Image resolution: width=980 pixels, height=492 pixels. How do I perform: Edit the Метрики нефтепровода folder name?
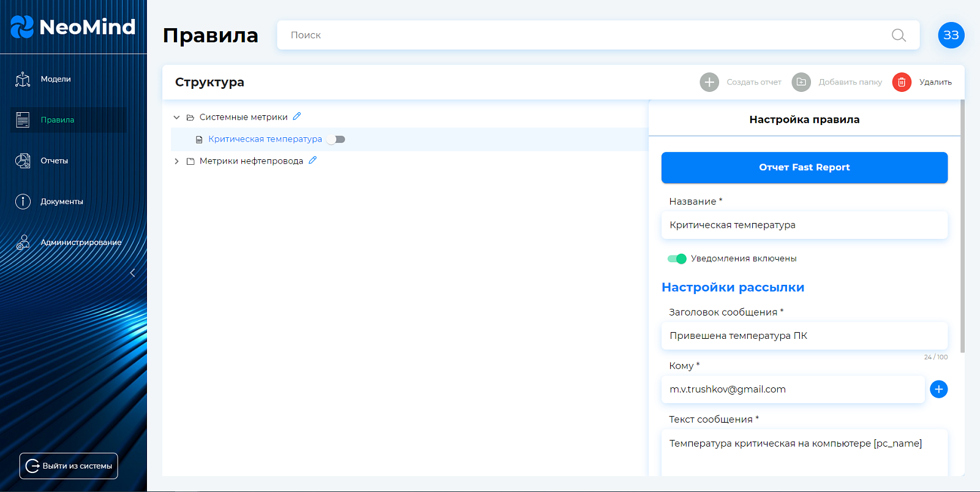point(312,161)
